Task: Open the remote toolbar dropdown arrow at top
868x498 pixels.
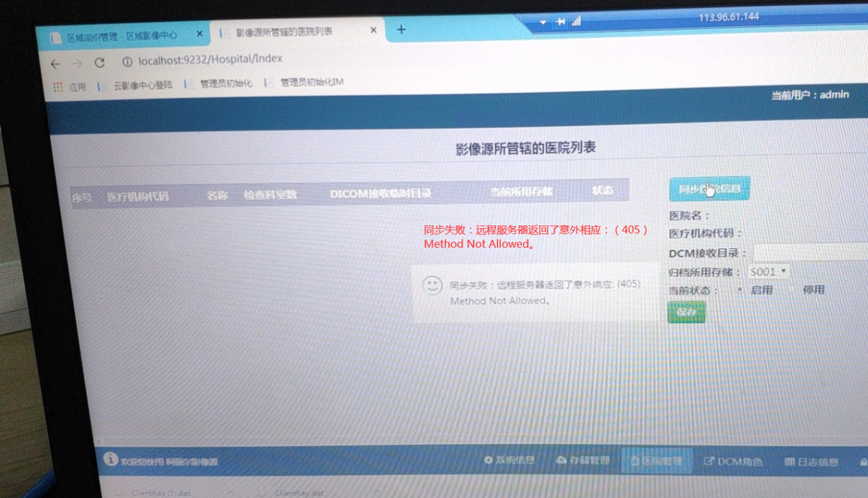Action: click(543, 22)
